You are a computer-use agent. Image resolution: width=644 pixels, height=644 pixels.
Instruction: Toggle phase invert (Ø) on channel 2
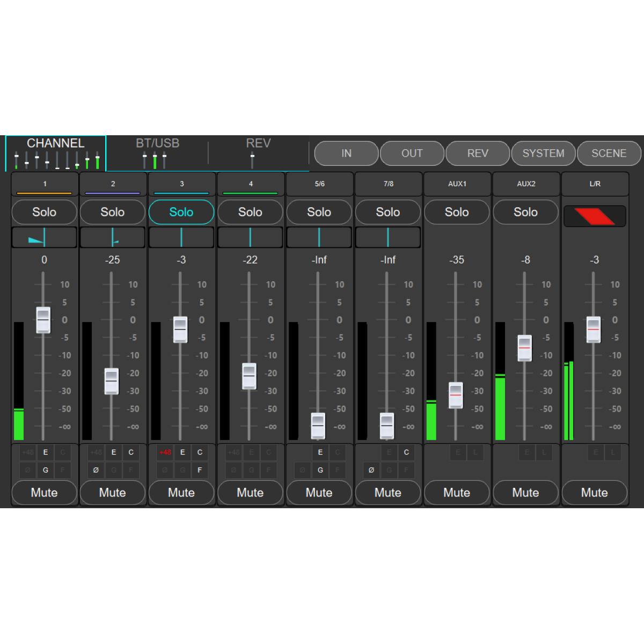click(x=96, y=470)
